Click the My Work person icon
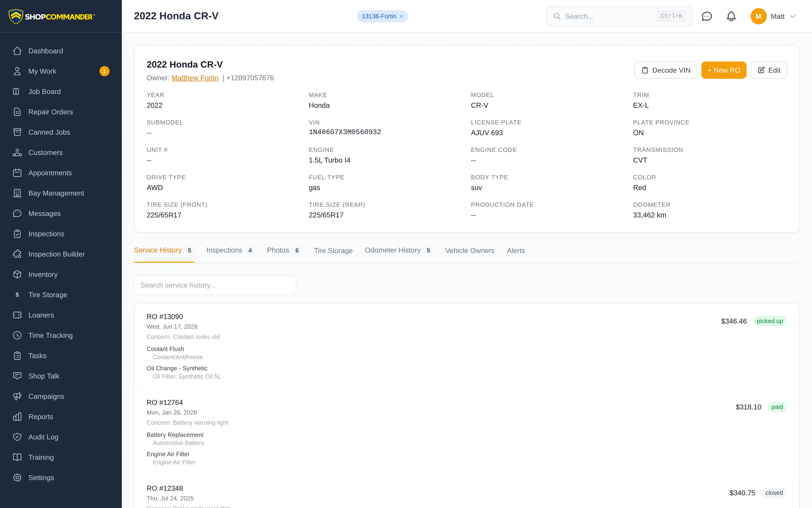 tap(17, 71)
